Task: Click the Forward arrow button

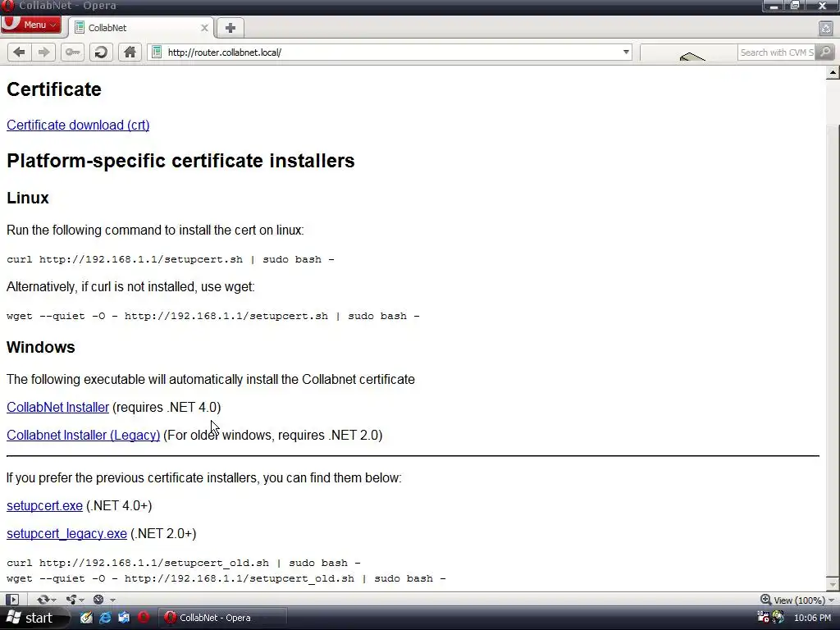Action: point(44,52)
